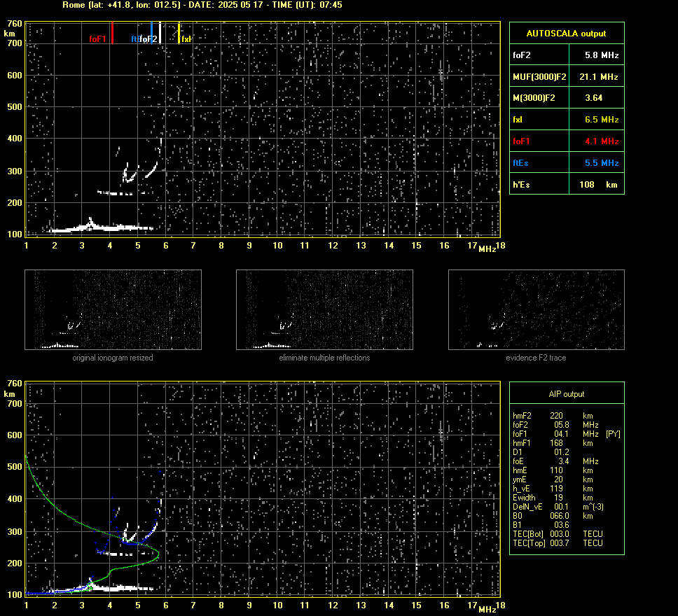The width and height of the screenshot is (678, 616).
Task: Select the AUTOSCALA output header
Action: pyautogui.click(x=567, y=34)
